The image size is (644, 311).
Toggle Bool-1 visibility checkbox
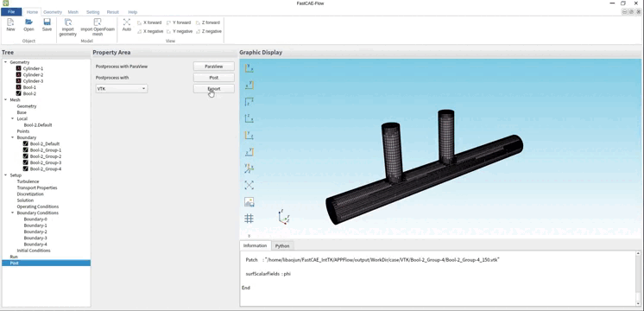click(x=18, y=87)
